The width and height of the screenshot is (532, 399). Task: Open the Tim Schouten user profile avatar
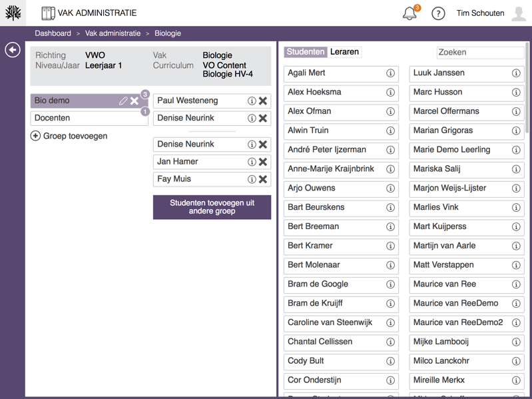click(519, 13)
